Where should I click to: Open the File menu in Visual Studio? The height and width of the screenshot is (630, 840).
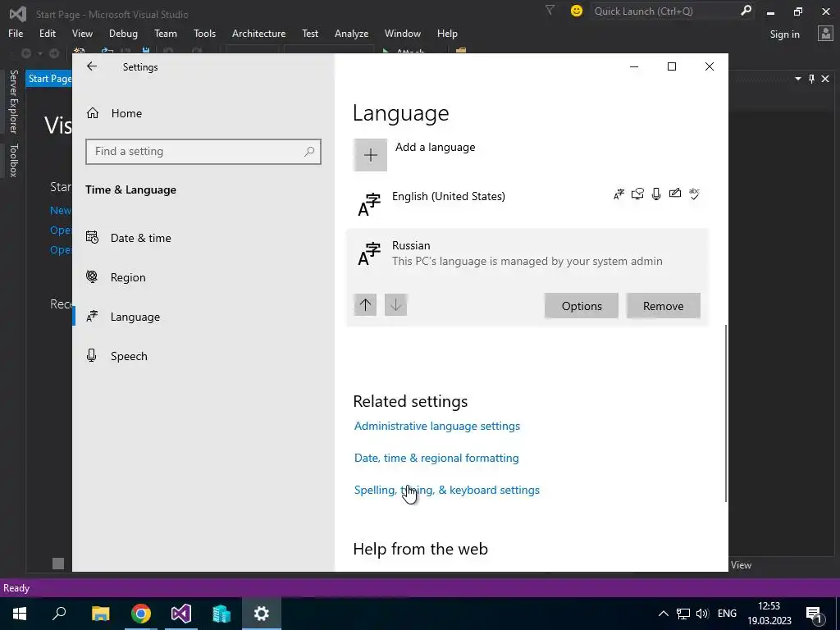16,33
